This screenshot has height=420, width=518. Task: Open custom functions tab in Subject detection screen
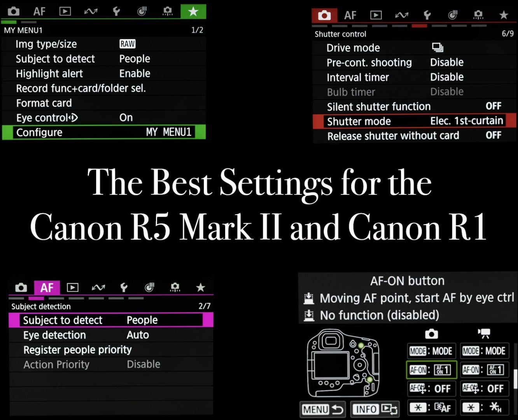(x=149, y=287)
